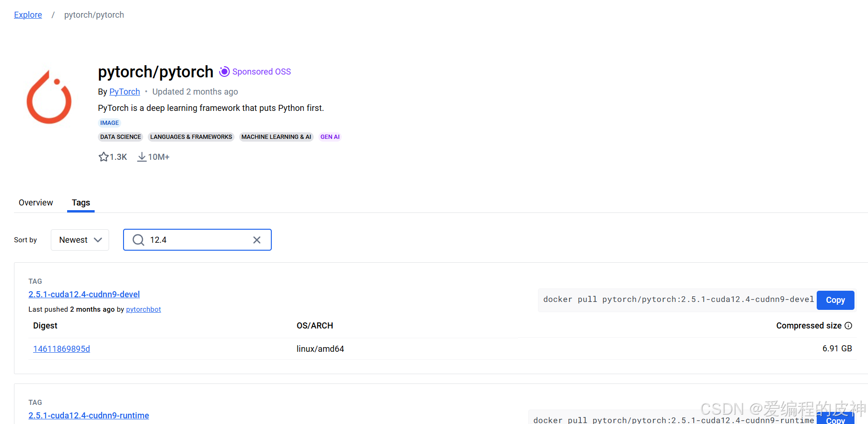Open tag 2.5.1-cuda12.4-cudnn9-devel

pos(84,294)
